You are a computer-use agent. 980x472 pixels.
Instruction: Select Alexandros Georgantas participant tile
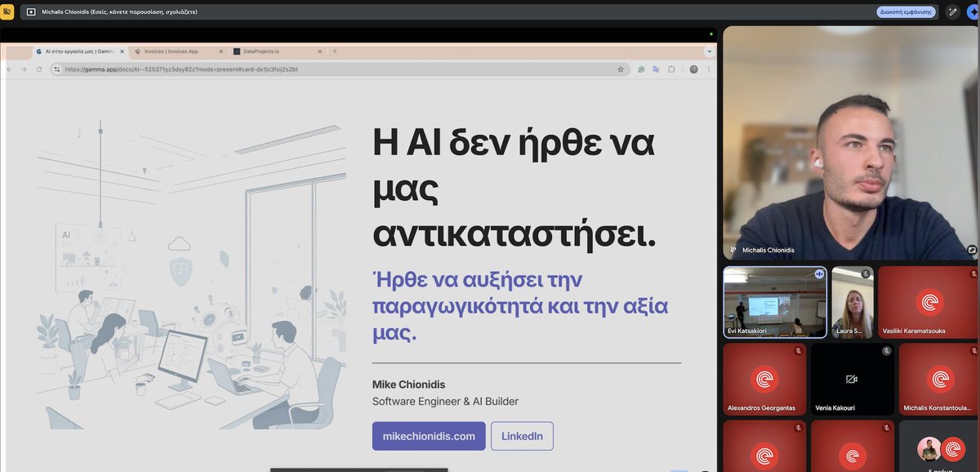[764, 379]
